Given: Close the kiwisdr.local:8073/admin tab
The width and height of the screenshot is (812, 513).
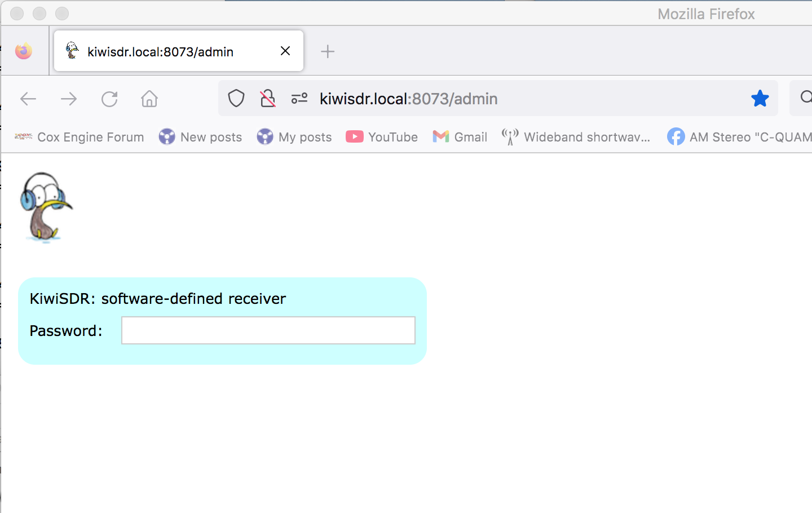Looking at the screenshot, I should [285, 51].
